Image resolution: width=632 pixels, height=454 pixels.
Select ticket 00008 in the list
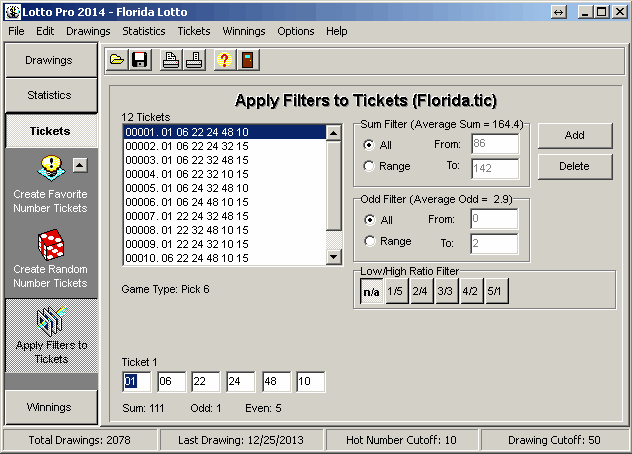(225, 230)
